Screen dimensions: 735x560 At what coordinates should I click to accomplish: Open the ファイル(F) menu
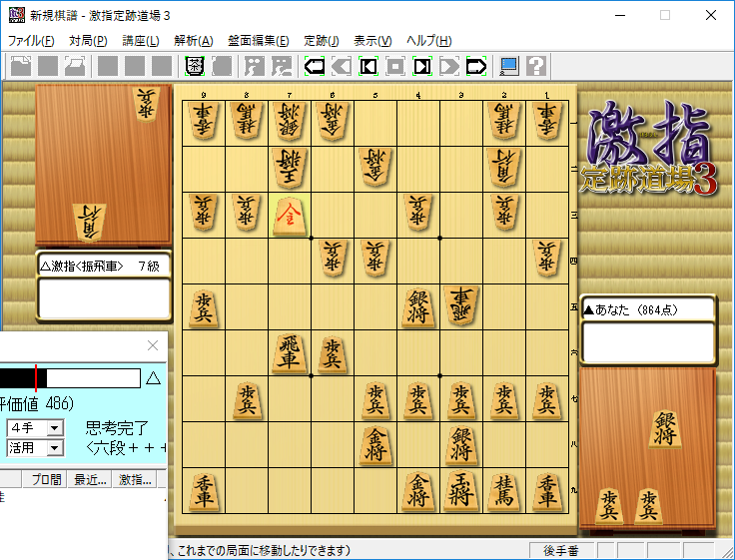[31, 41]
